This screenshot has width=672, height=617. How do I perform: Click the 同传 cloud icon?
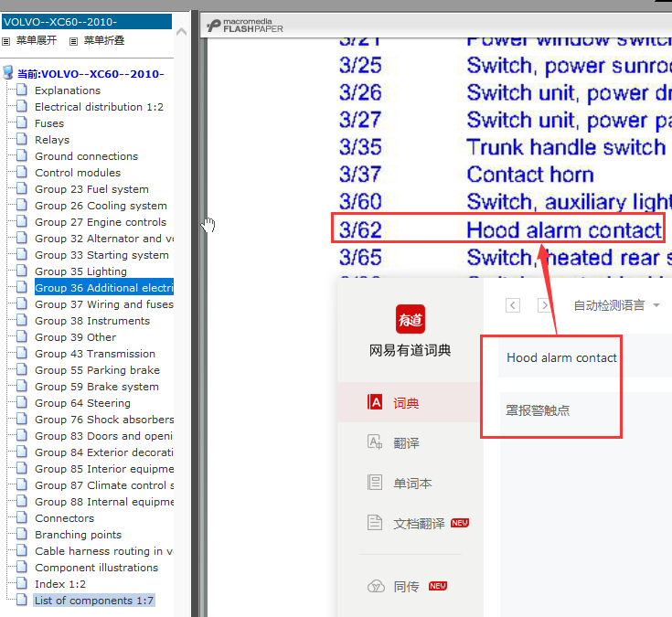(x=376, y=586)
